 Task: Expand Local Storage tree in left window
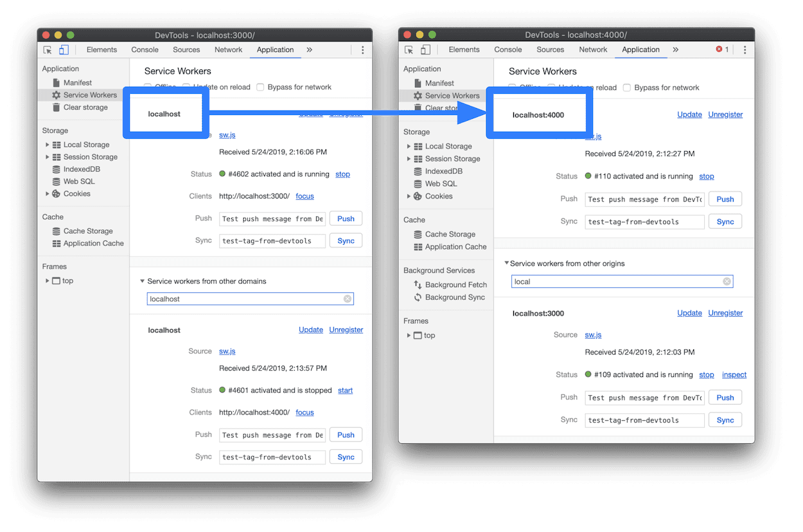click(x=48, y=145)
